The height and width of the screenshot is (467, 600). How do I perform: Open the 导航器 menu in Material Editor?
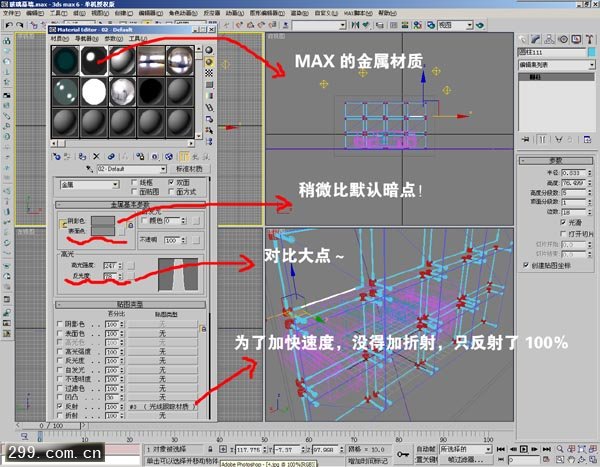click(x=86, y=39)
